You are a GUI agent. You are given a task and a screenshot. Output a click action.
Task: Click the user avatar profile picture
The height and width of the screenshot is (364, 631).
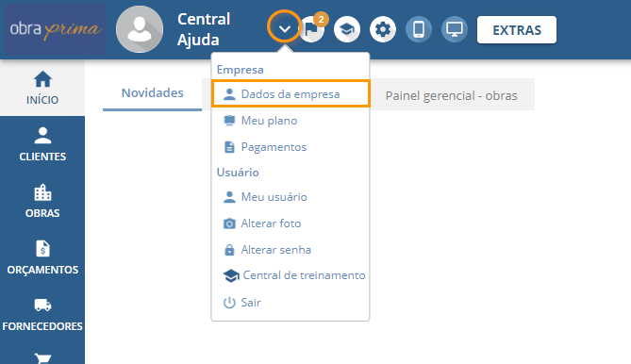point(140,29)
